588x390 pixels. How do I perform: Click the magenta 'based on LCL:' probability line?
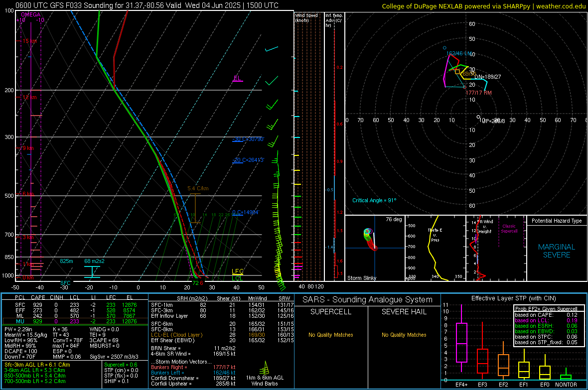[x=546, y=320]
